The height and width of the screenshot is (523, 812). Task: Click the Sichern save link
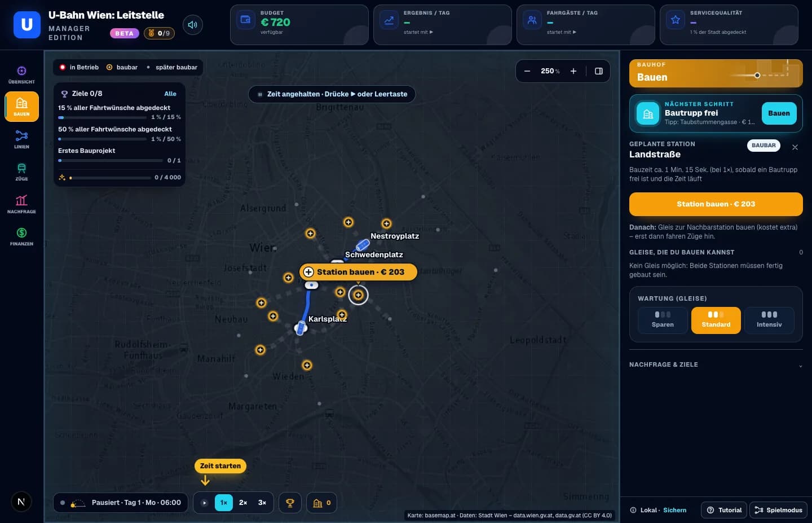(675, 510)
